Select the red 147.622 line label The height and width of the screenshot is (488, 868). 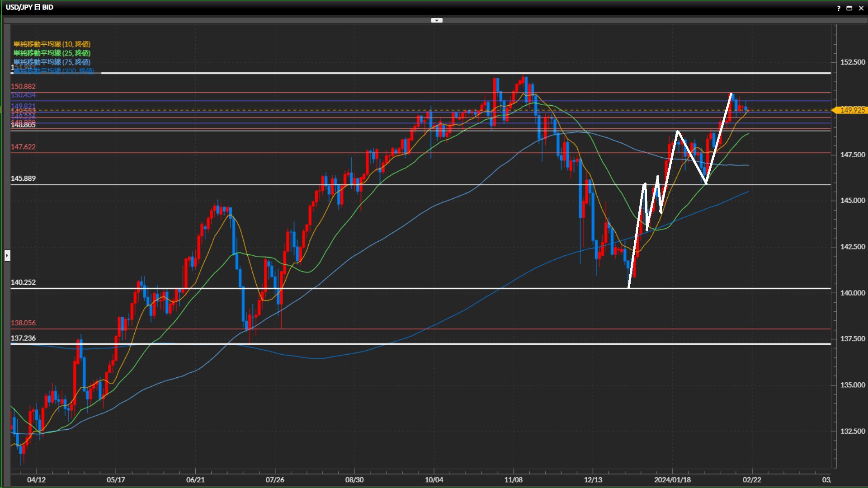(23, 147)
